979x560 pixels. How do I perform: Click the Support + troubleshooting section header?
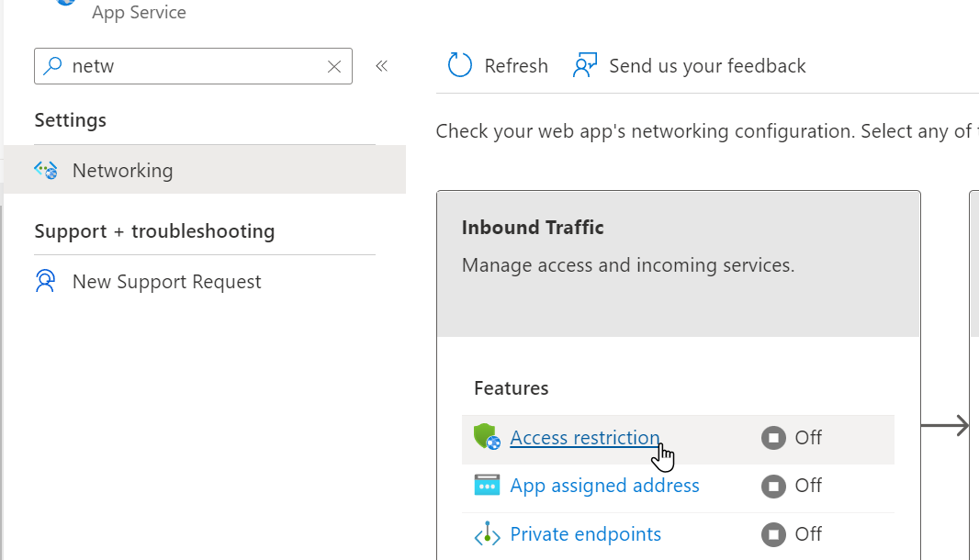click(154, 231)
